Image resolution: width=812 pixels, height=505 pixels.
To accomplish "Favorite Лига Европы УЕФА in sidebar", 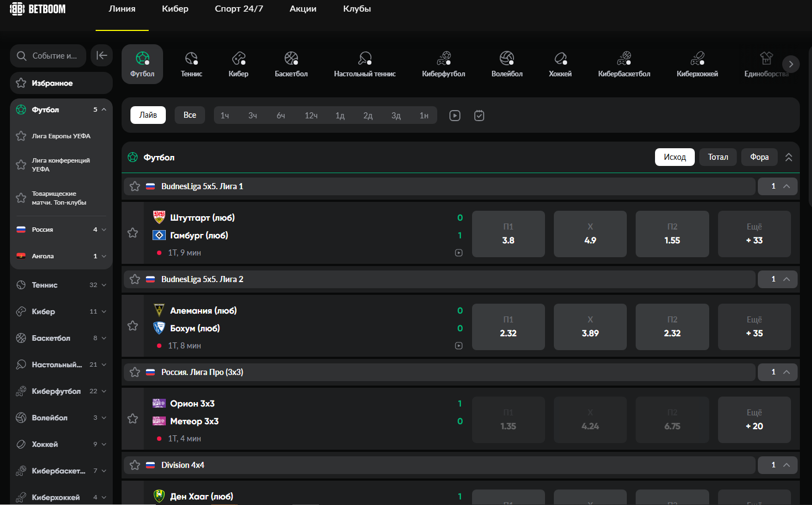I will pos(21,136).
